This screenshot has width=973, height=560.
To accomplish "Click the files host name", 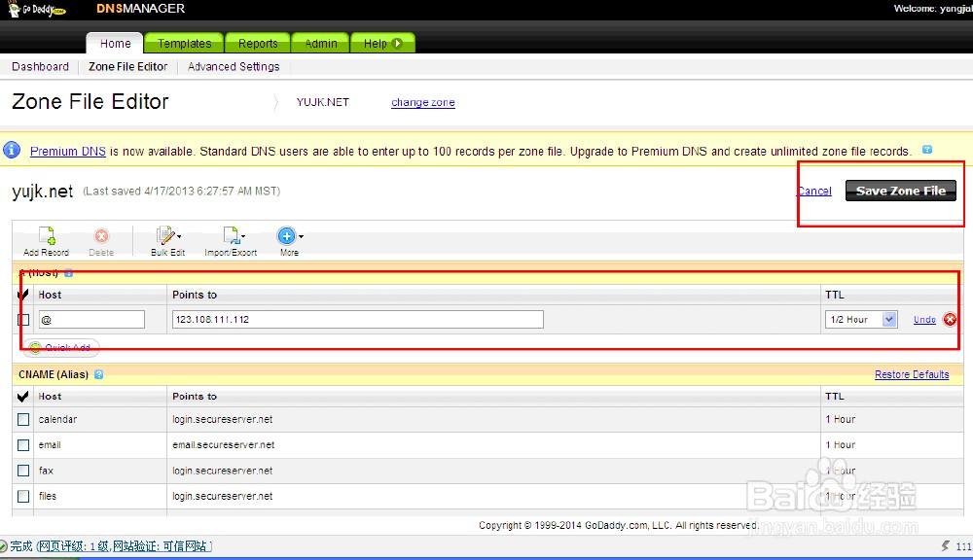I will (47, 496).
